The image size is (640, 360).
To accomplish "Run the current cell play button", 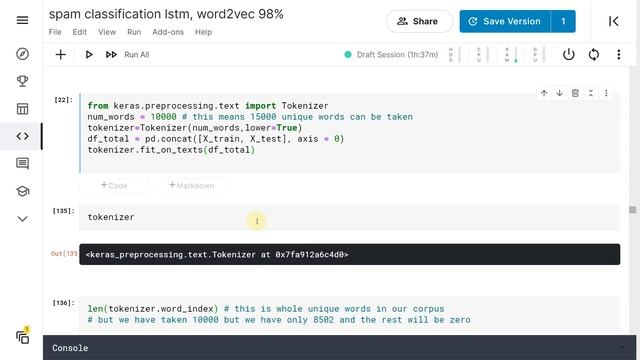I will tap(89, 54).
